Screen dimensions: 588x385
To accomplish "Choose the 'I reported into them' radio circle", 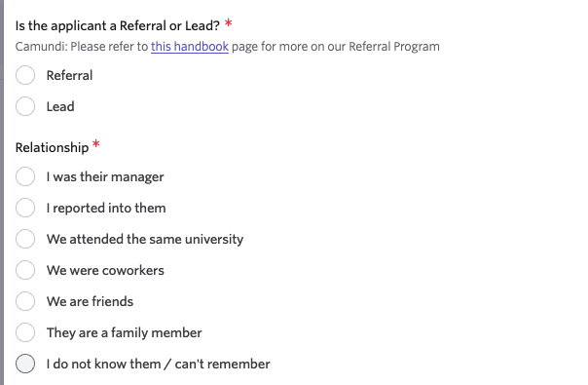I will pyautogui.click(x=25, y=208).
